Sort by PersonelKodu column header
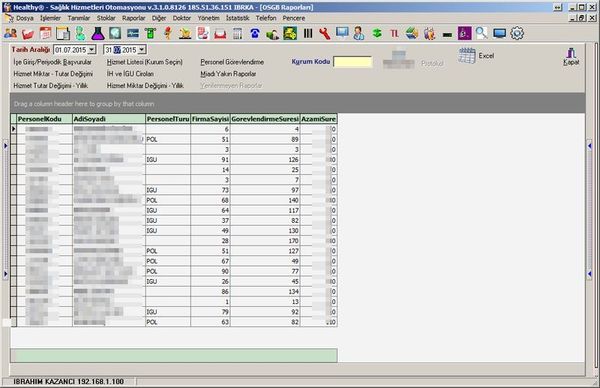This screenshot has height=388, width=600. (x=44, y=119)
